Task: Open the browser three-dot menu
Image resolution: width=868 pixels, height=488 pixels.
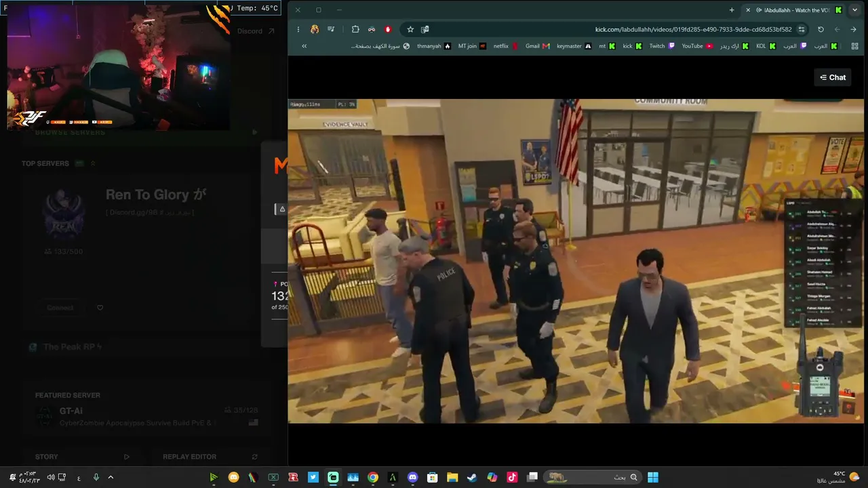Action: tap(298, 29)
